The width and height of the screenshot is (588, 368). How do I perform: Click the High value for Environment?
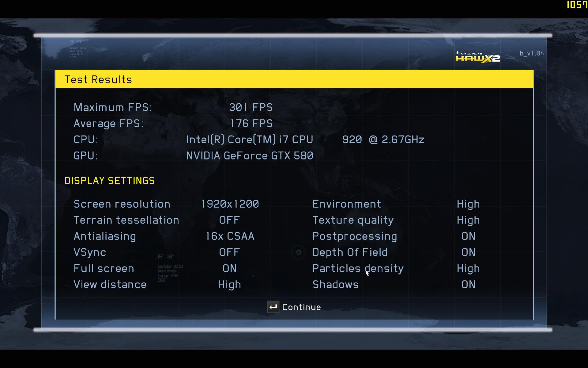click(x=468, y=205)
